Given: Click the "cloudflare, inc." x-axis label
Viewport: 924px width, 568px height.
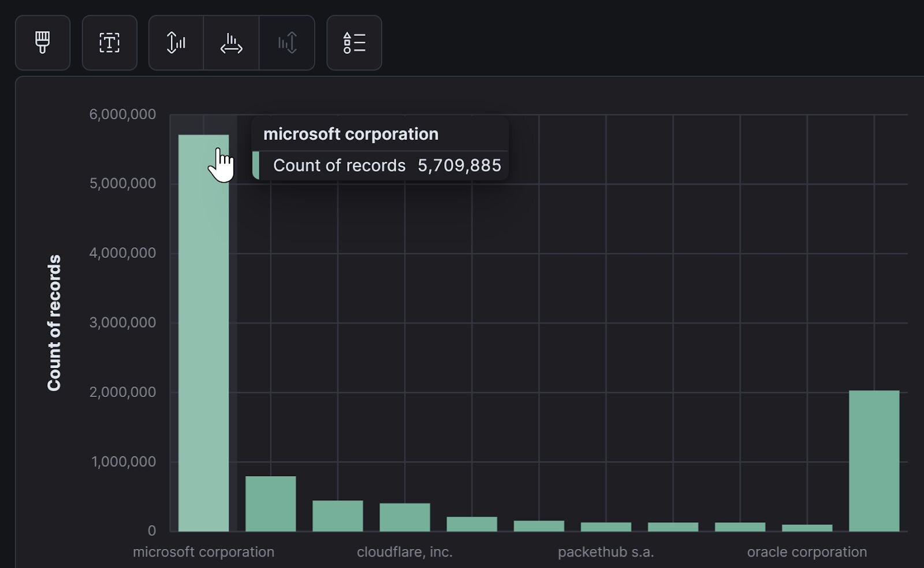Looking at the screenshot, I should pos(405,552).
